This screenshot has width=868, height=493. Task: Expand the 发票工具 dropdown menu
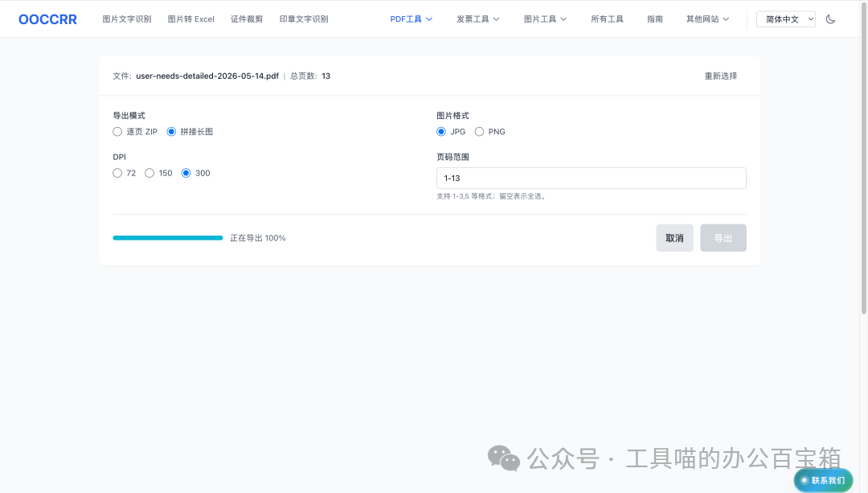point(477,18)
